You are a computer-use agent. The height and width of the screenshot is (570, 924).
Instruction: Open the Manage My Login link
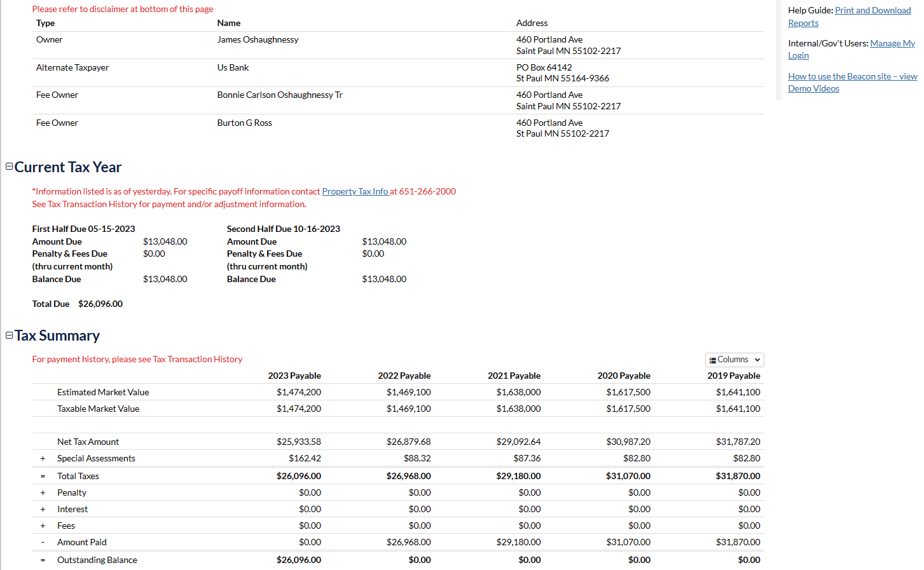pos(892,44)
